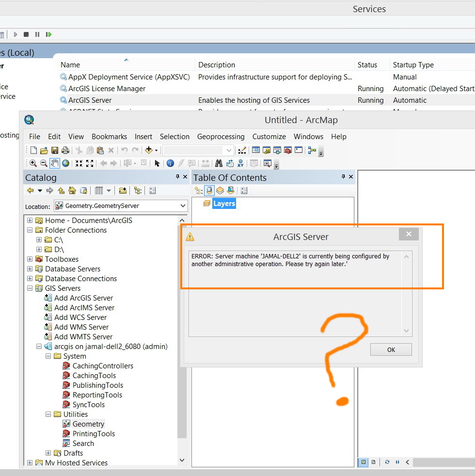Image resolution: width=475 pixels, height=476 pixels.
Task: Switch to Data View button below map
Action: click(364, 462)
